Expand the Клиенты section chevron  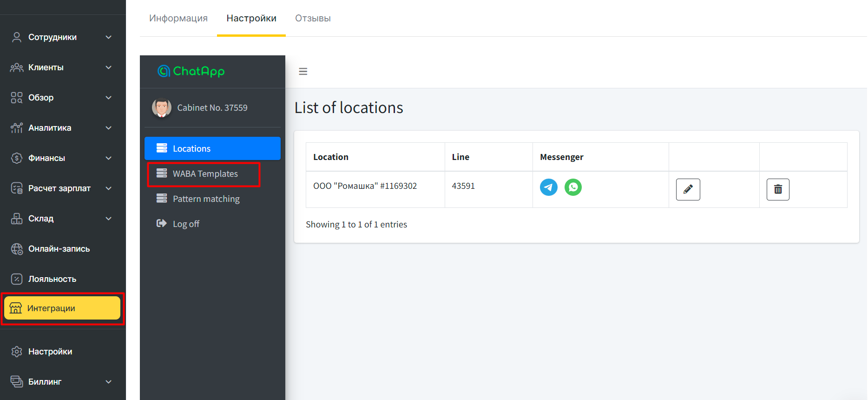point(108,67)
